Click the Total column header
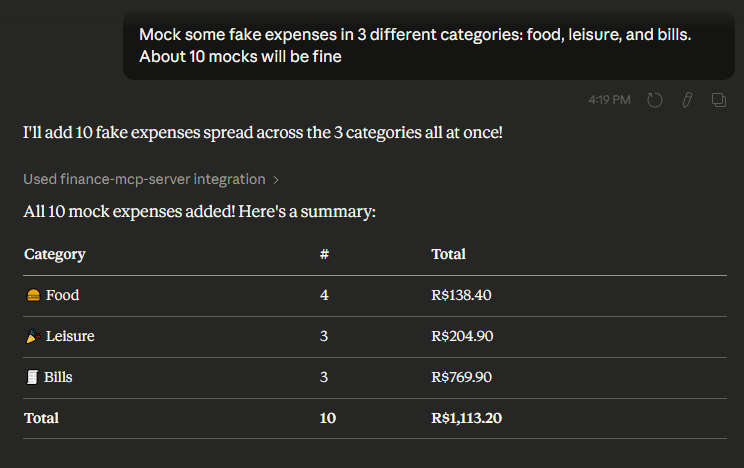The height and width of the screenshot is (468, 744). (x=448, y=254)
